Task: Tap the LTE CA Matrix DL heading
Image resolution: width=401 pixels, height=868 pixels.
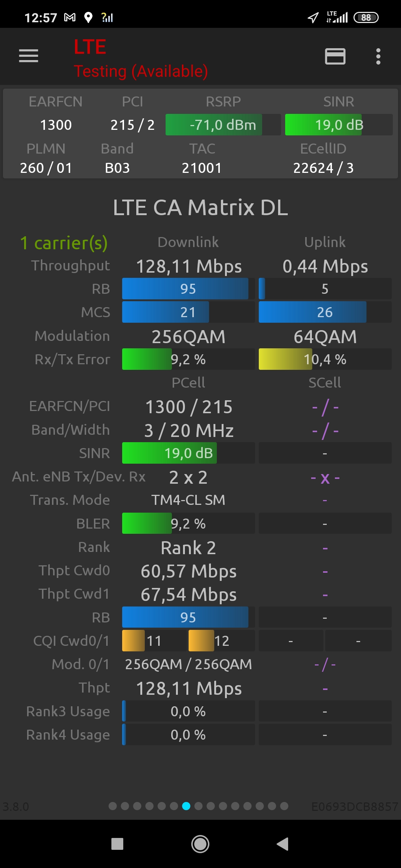Action: (x=200, y=207)
